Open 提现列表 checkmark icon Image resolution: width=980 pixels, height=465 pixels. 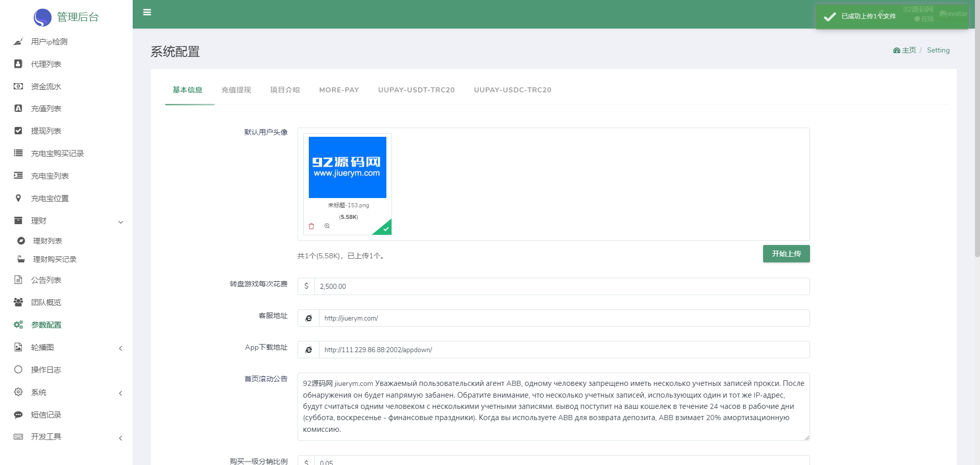pyautogui.click(x=18, y=131)
